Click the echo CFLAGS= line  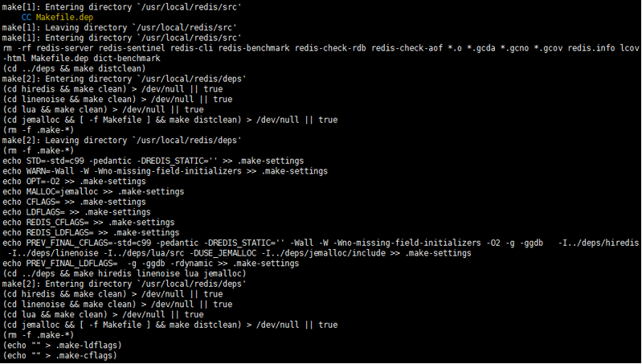click(74, 202)
